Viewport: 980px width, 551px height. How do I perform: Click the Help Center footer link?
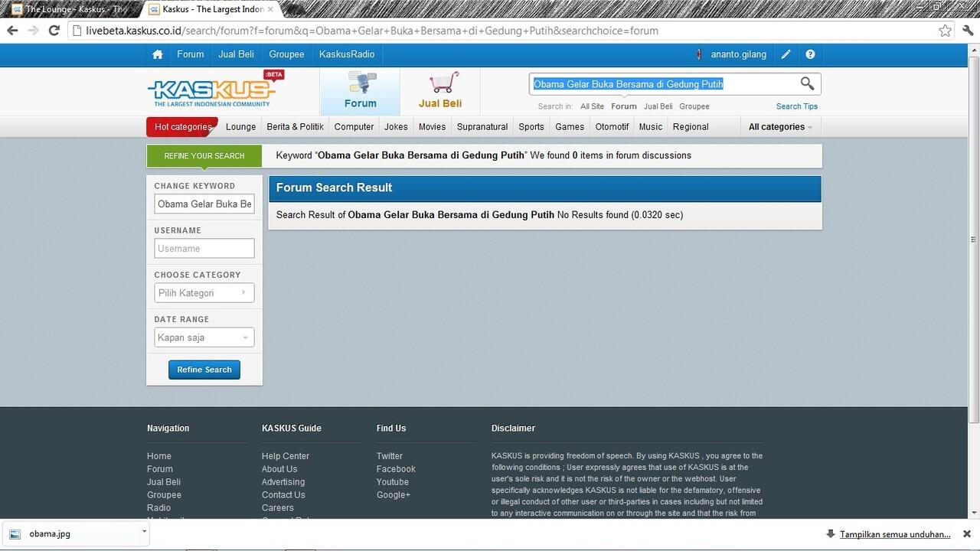tap(286, 456)
